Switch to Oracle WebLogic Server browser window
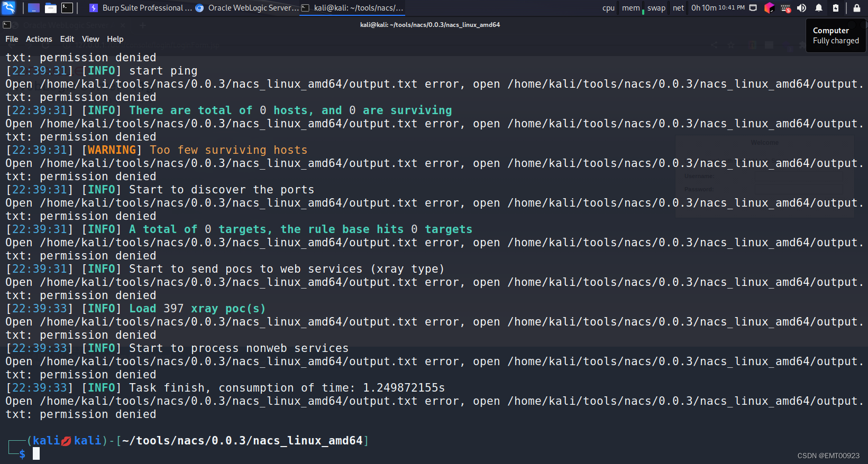Screen dimensions: 868x464 tap(246, 8)
